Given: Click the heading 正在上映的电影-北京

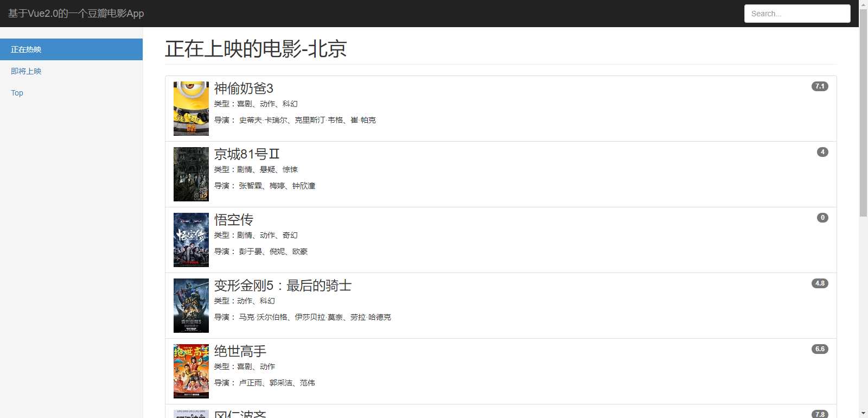Looking at the screenshot, I should [x=256, y=49].
